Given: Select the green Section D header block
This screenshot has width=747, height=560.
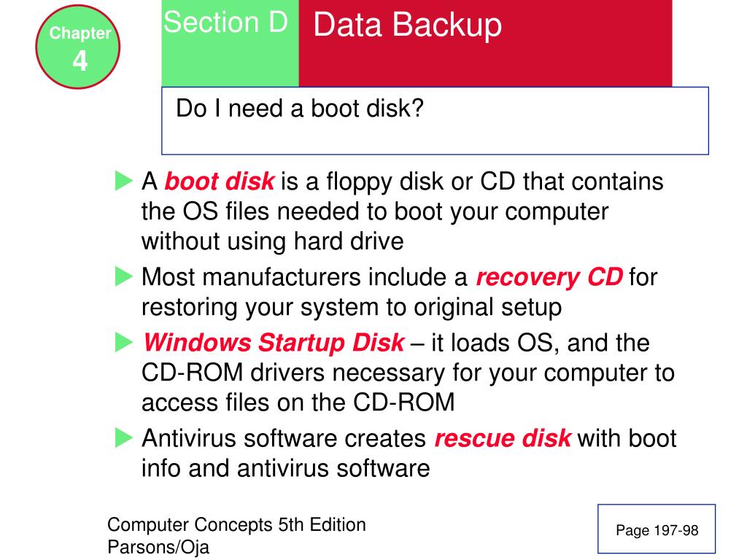Looking at the screenshot, I should pyautogui.click(x=230, y=43).
